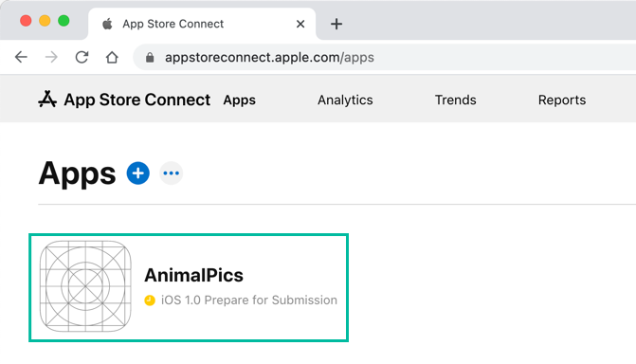This screenshot has width=636, height=364.
Task: Close the App Store Connect tab
Action: click(x=300, y=24)
